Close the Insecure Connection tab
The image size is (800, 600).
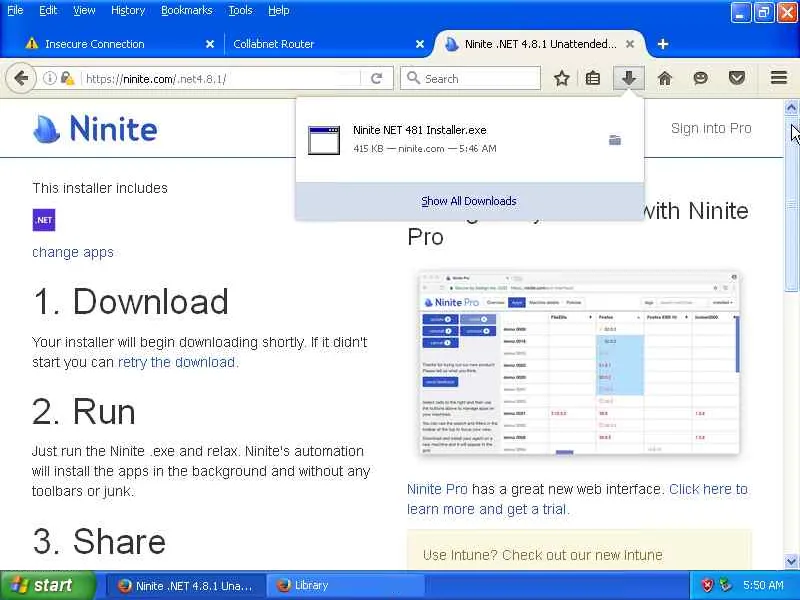(x=210, y=44)
